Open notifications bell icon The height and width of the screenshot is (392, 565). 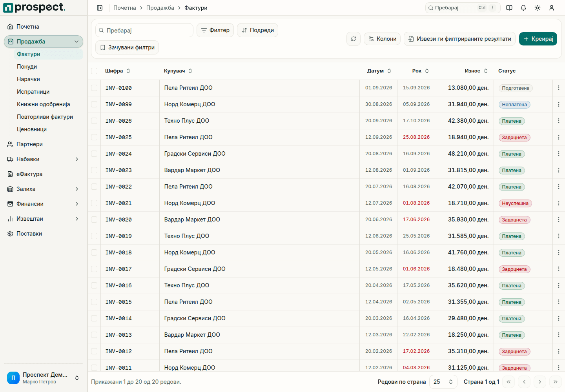tap(523, 8)
